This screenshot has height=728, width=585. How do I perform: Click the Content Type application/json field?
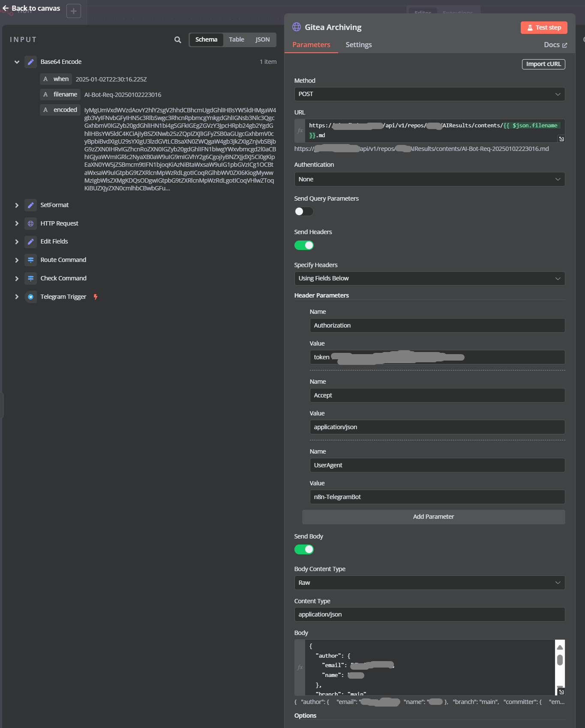[x=429, y=614]
